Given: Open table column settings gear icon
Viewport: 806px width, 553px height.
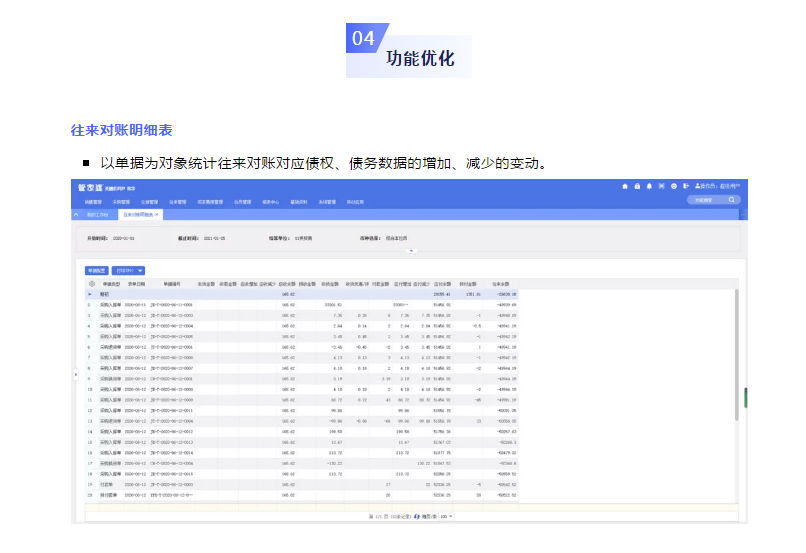Looking at the screenshot, I should [x=93, y=284].
